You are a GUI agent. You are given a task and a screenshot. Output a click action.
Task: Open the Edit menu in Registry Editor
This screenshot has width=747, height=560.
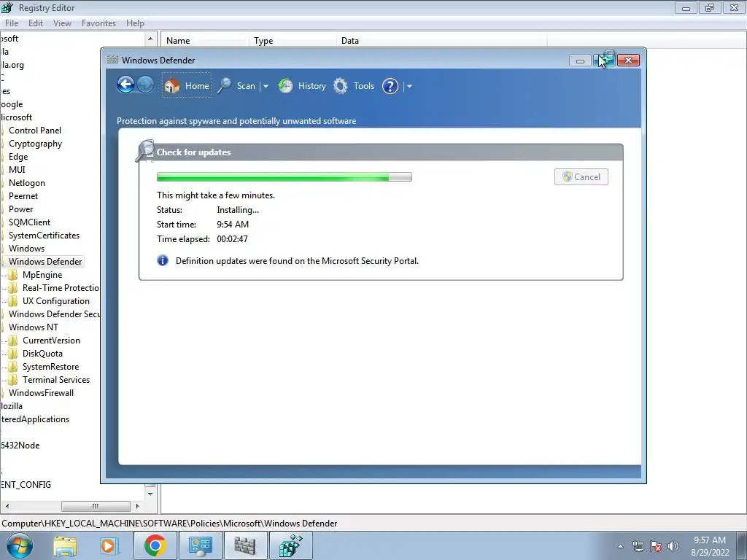pyautogui.click(x=36, y=23)
